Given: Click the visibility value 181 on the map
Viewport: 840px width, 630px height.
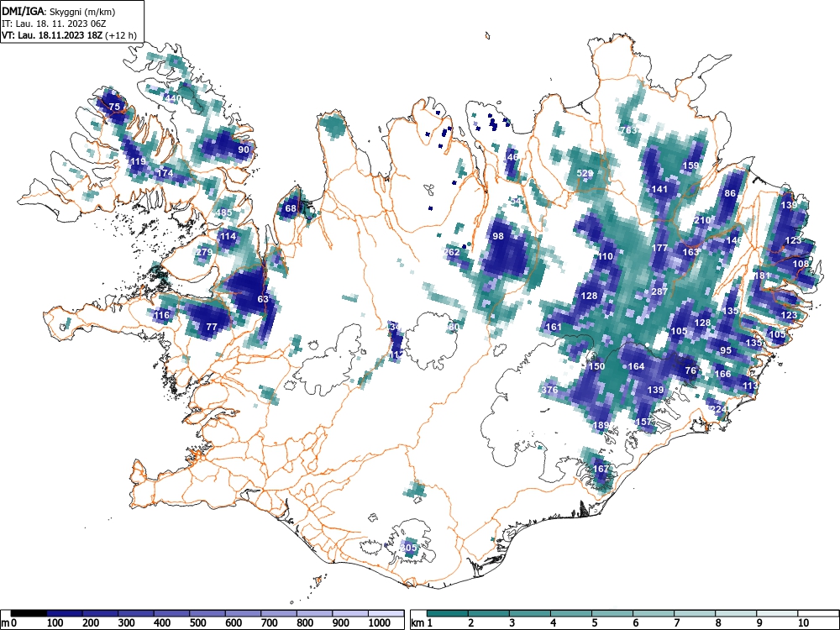Looking at the screenshot, I should (x=762, y=276).
